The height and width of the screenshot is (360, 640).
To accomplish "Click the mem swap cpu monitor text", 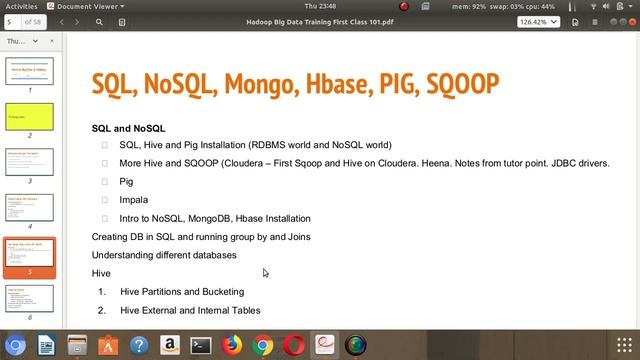I will (503, 6).
